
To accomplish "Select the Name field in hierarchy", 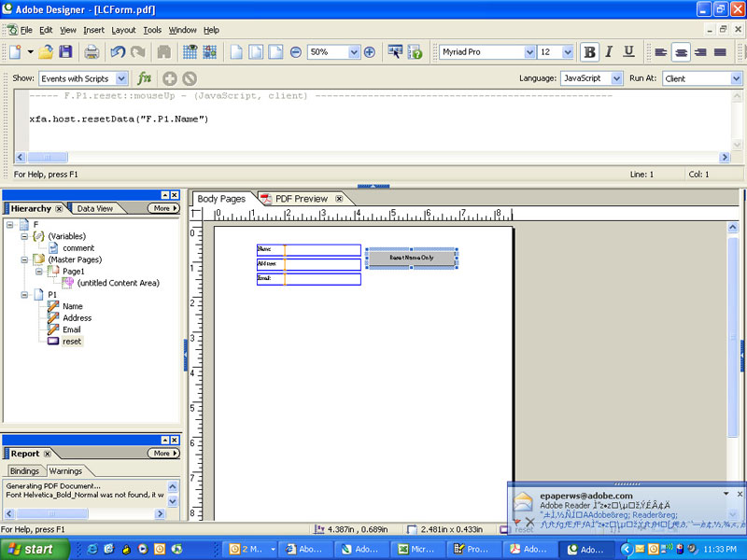I will click(73, 306).
